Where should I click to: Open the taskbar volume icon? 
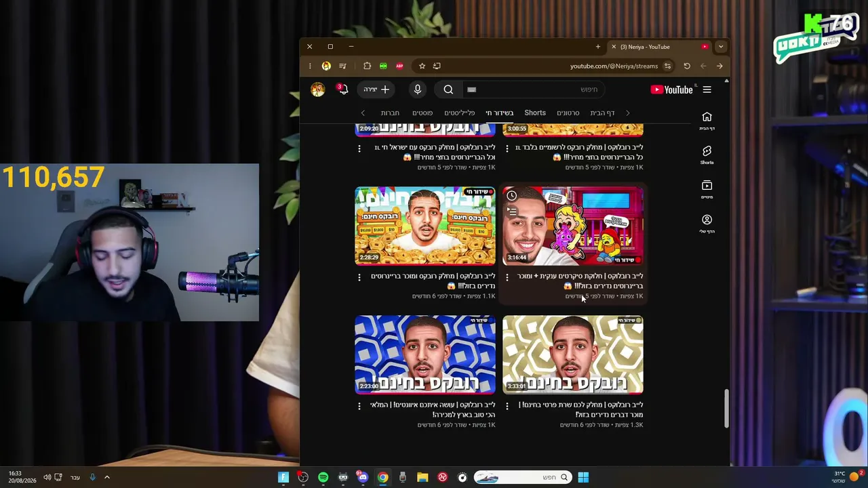(47, 477)
